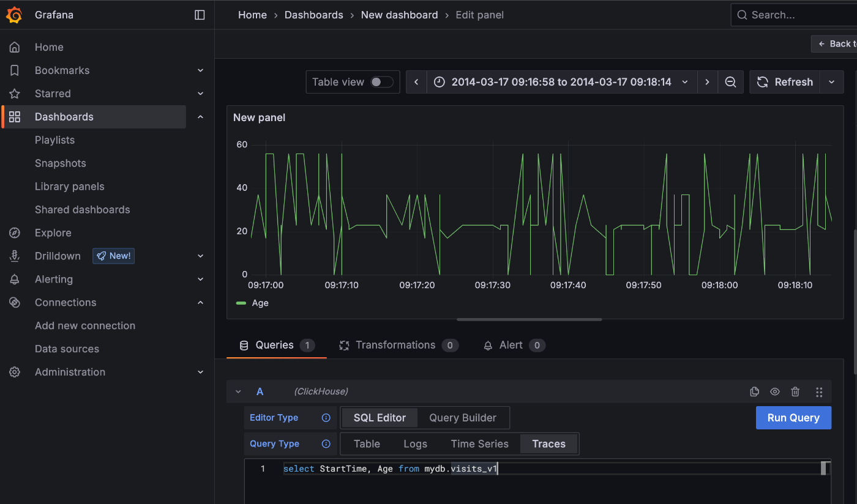The height and width of the screenshot is (504, 857).
Task: Click the Home house icon in the sidebar
Action: tap(15, 47)
